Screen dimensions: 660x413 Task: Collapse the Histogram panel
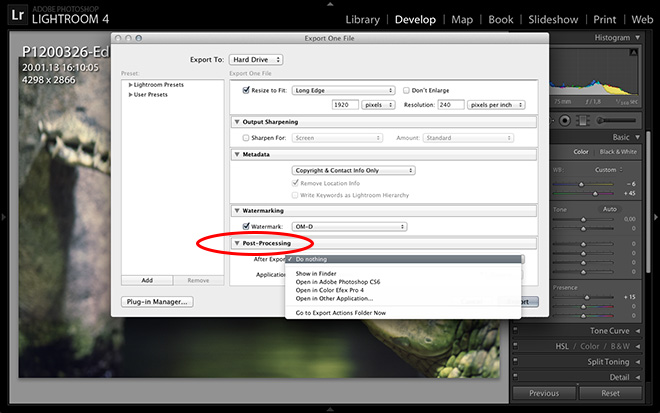637,37
